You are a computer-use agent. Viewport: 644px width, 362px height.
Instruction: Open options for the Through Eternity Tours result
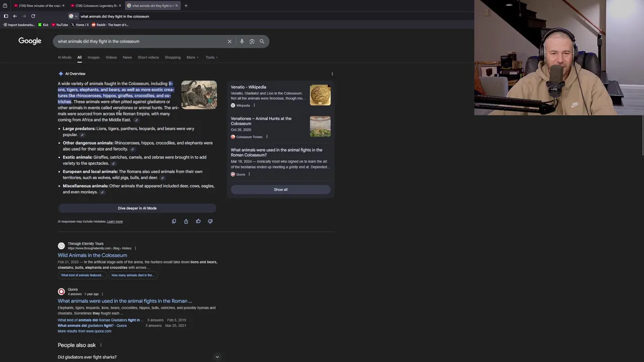coord(135,248)
